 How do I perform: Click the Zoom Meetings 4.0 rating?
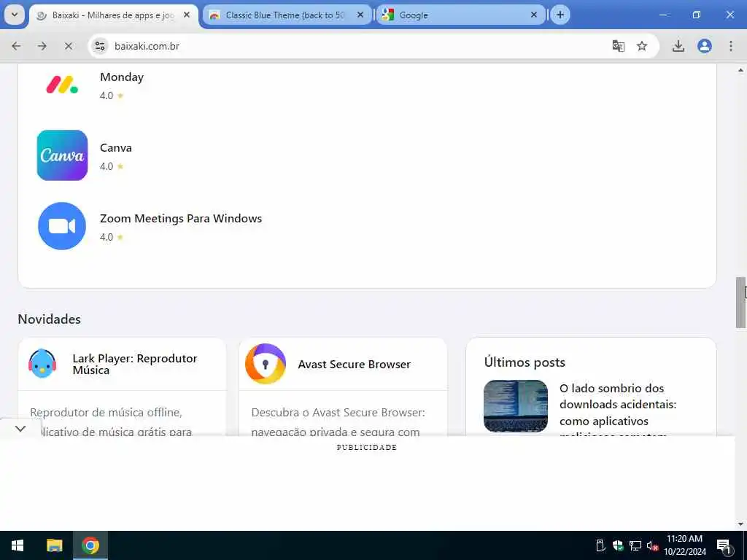(112, 237)
